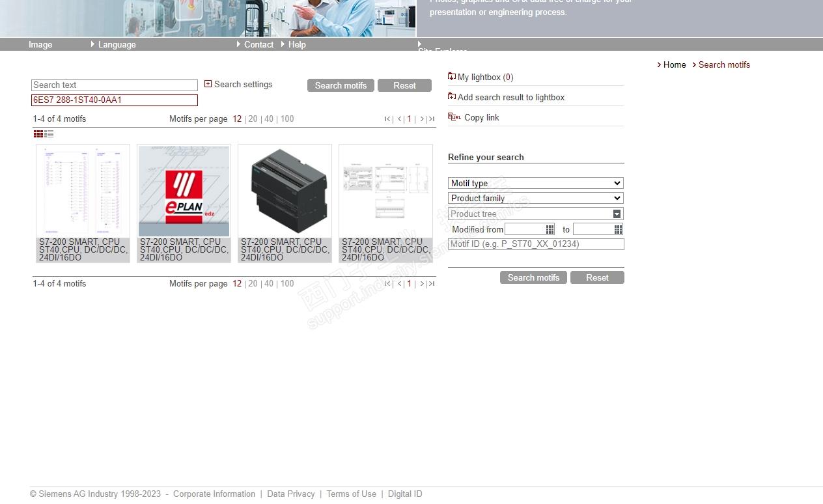The width and height of the screenshot is (823, 504).
Task: Click Reset button under Refine search
Action: (x=597, y=277)
